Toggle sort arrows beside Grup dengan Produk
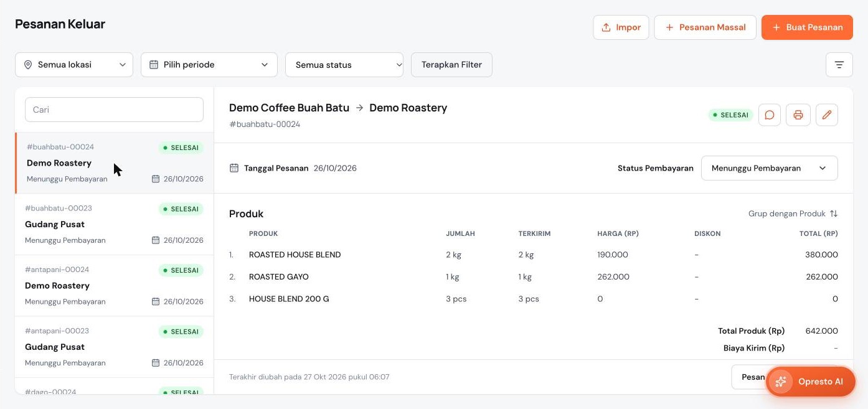This screenshot has width=868, height=409. click(x=834, y=214)
